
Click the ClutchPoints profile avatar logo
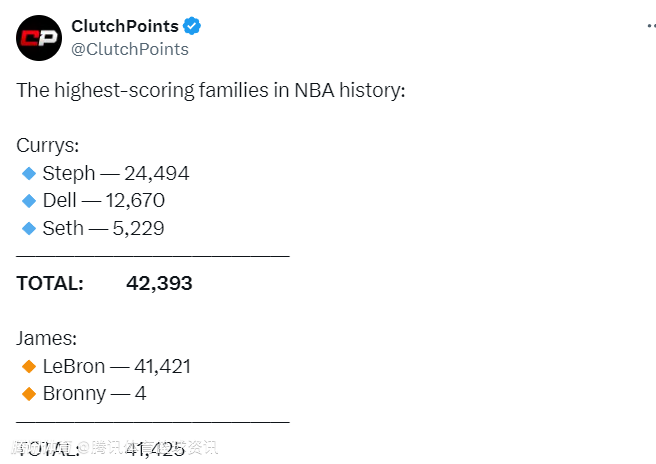coord(40,38)
